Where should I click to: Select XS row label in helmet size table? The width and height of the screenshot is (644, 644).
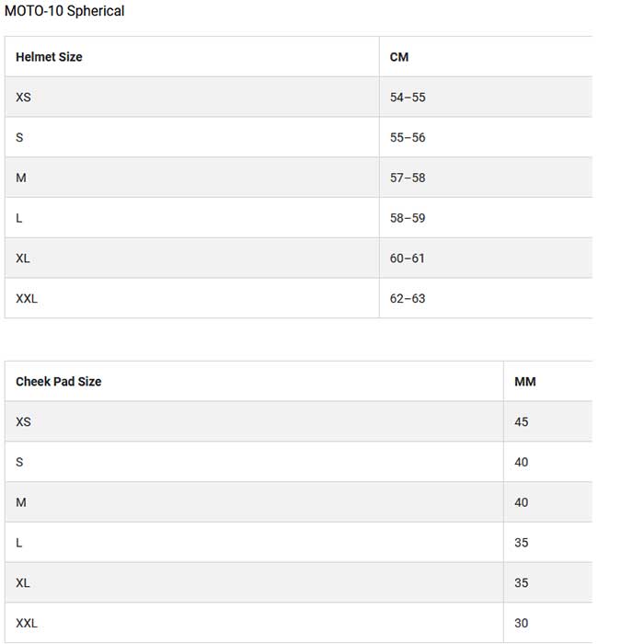23,98
